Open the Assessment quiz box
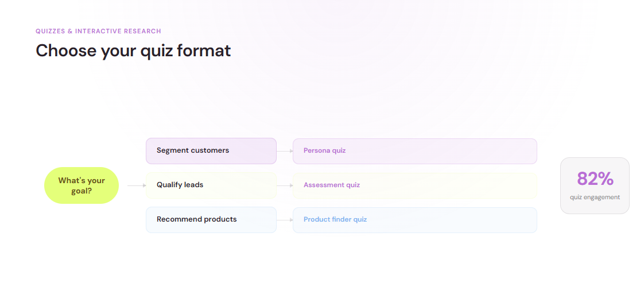644x302 pixels. [x=415, y=185]
